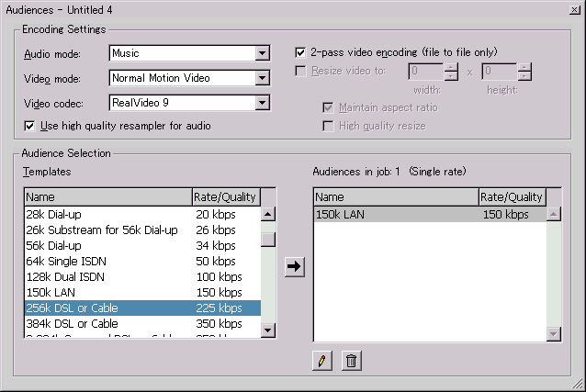Open the Video codec dropdown
586x392 pixels.
(x=262, y=103)
